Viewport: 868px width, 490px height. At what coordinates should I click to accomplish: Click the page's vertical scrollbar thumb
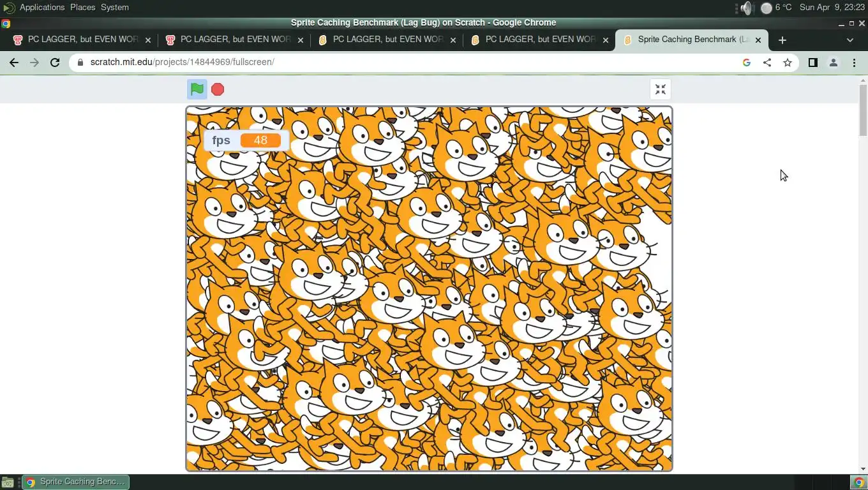pyautogui.click(x=863, y=110)
